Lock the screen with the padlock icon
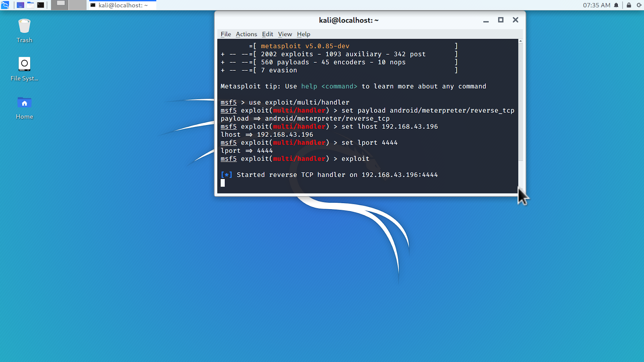 coord(629,5)
